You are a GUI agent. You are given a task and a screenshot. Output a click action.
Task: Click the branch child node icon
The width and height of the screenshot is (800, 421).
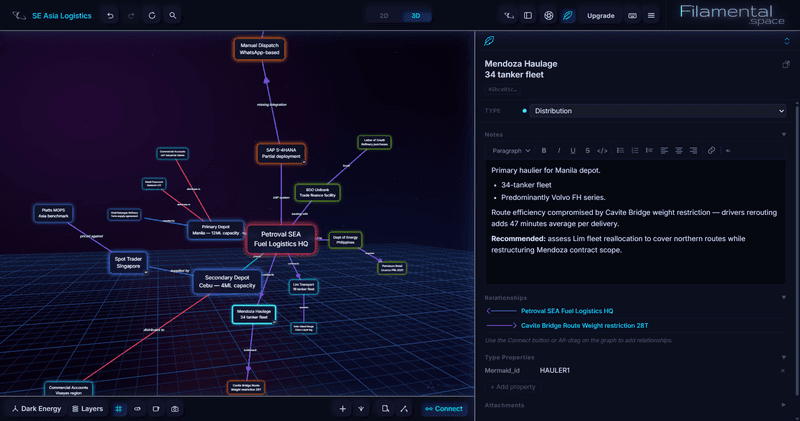pyautogui.click(x=361, y=409)
